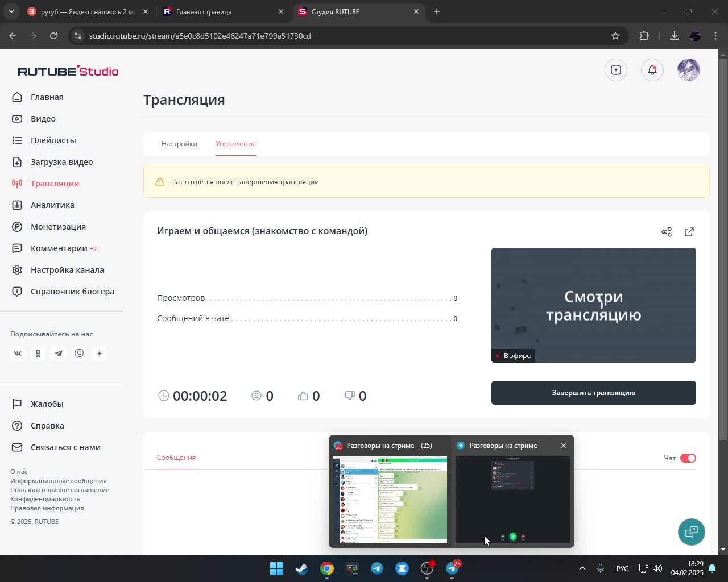Click the Трансляции broadcast icon
This screenshot has height=582, width=728.
point(18,184)
